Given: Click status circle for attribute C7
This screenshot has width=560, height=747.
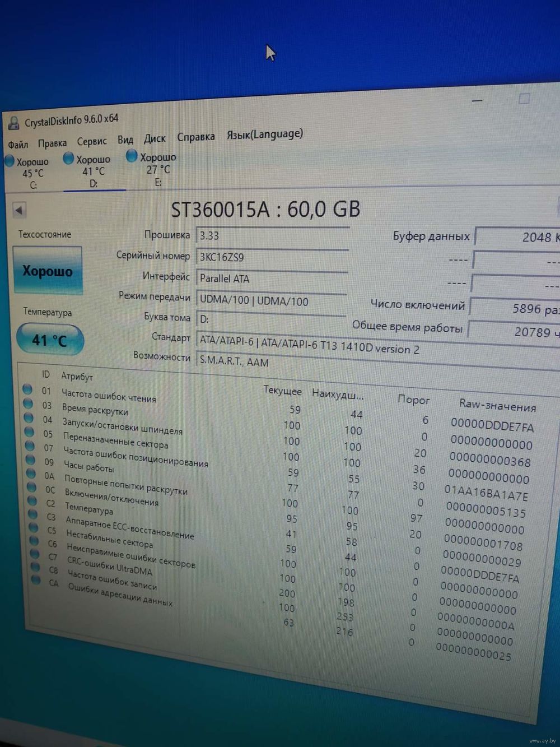Looking at the screenshot, I should [x=36, y=554].
